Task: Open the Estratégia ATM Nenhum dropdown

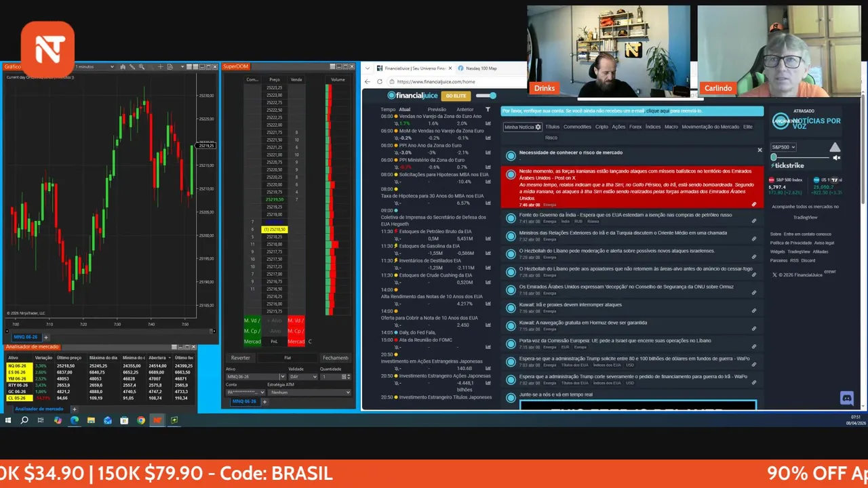Action: coord(309,392)
